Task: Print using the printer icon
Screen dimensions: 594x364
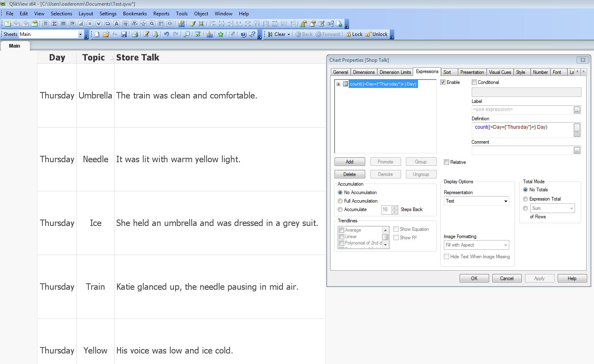Action: [135, 34]
